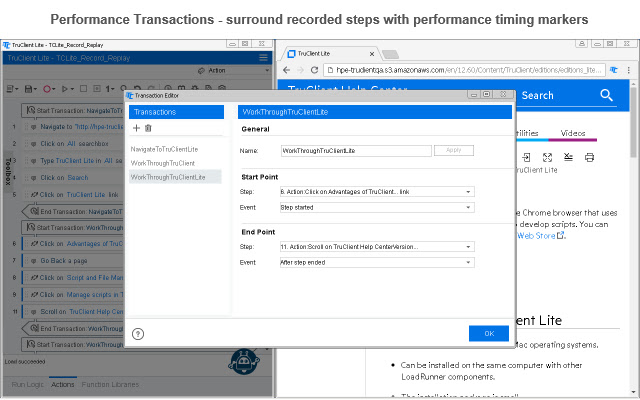Viewport: 640px width, 400px height.
Task: Click the Name input field
Action: pyautogui.click(x=356, y=151)
